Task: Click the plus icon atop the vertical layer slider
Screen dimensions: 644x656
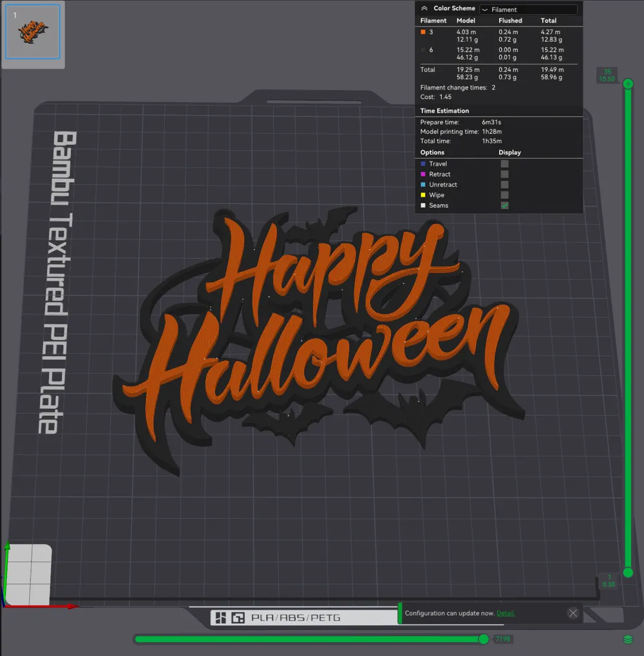Action: click(628, 82)
